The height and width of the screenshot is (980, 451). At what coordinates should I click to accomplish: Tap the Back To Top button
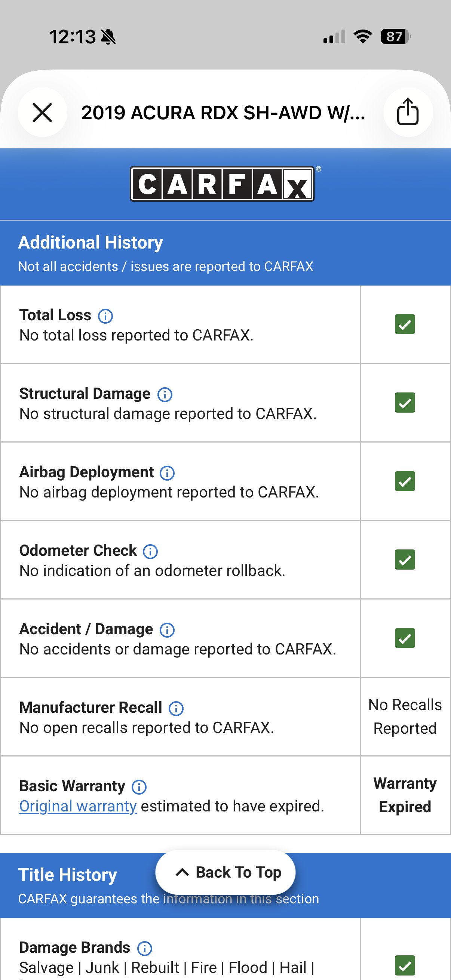pos(225,872)
